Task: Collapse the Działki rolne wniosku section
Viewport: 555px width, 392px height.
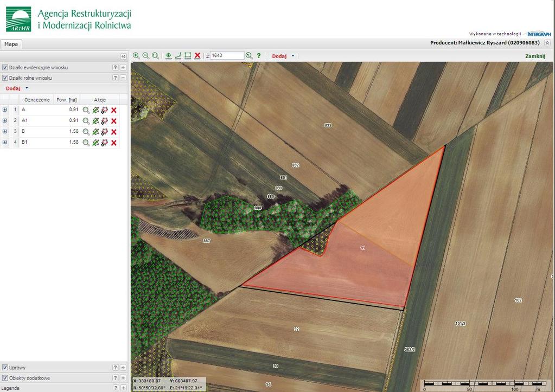Action: click(x=123, y=78)
